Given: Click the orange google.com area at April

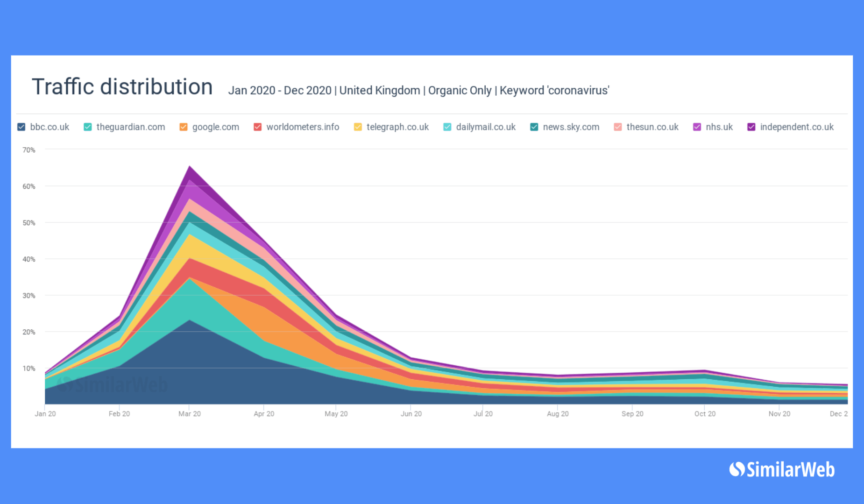Looking at the screenshot, I should click(264, 324).
